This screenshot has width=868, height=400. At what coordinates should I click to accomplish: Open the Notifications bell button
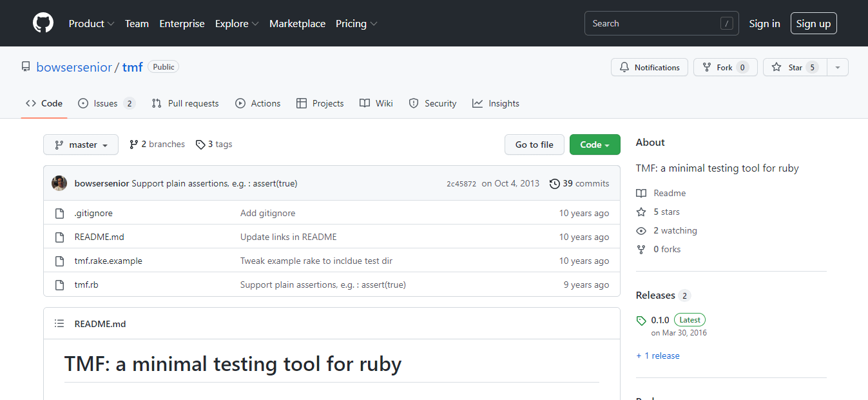coord(650,67)
